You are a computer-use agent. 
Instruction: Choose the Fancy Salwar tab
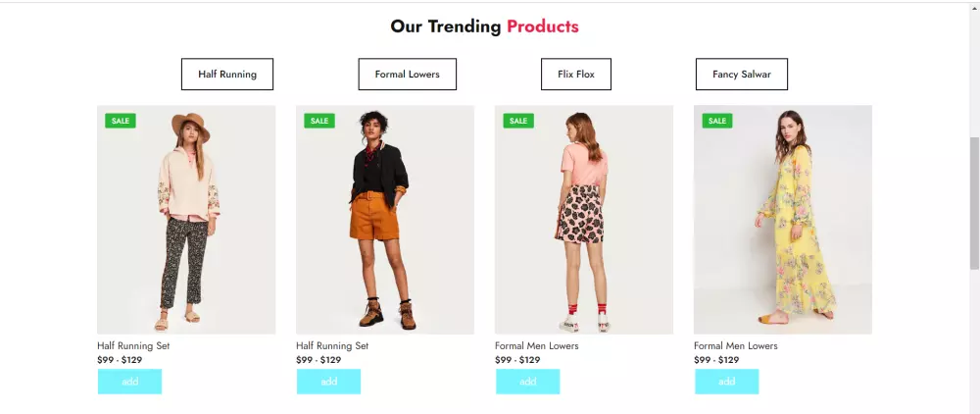click(x=742, y=75)
